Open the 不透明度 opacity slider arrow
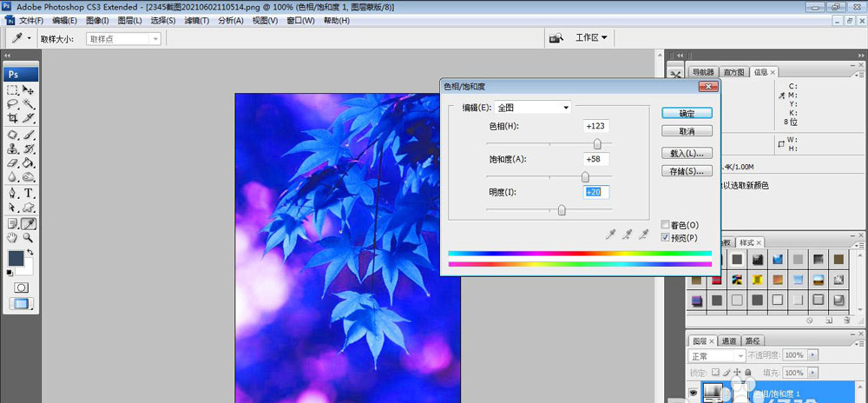Image resolution: width=868 pixels, height=403 pixels. [812, 355]
